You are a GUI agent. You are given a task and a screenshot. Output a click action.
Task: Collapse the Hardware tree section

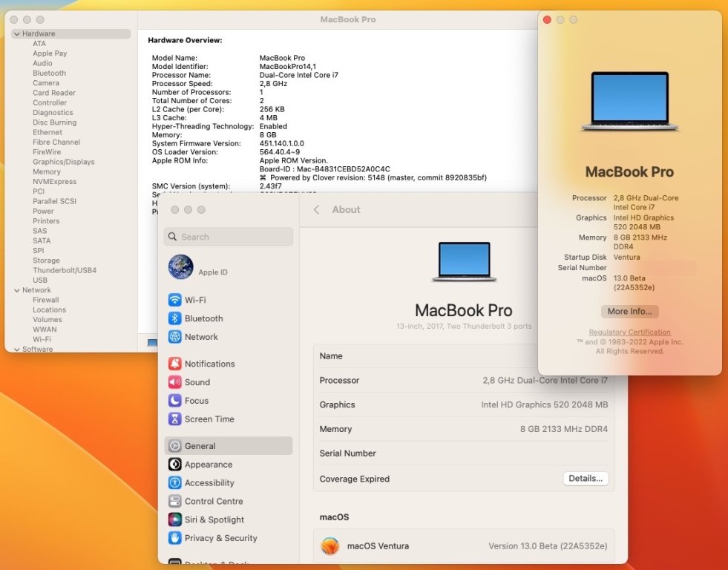click(16, 34)
